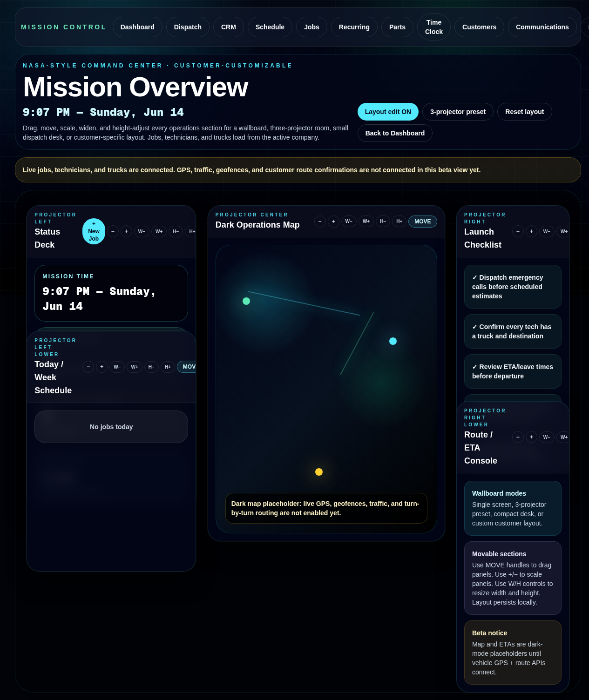Viewport: 589px width, 700px height.
Task: Apply the 3-projector preset
Action: 458,112
